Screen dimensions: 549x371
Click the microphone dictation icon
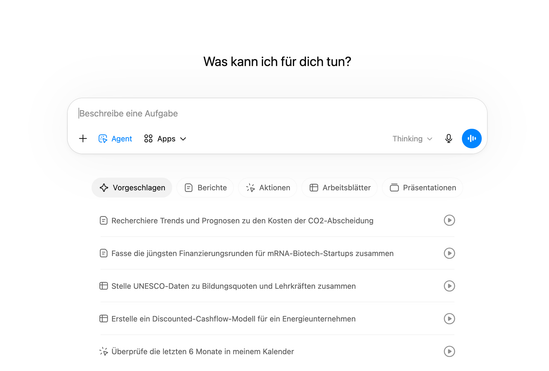[449, 139]
